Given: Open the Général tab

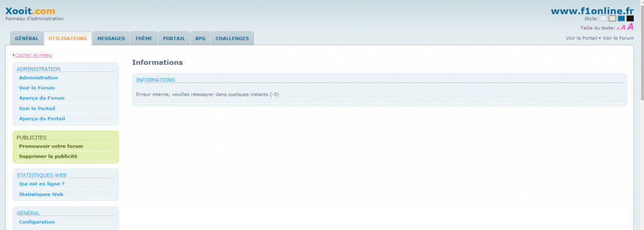Looking at the screenshot, I should click(x=26, y=38).
